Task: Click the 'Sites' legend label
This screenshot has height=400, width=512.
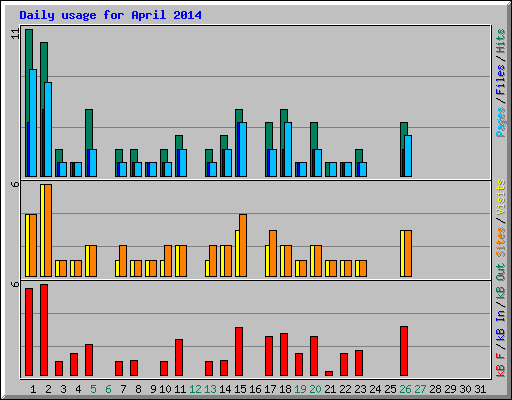Action: tap(500, 241)
